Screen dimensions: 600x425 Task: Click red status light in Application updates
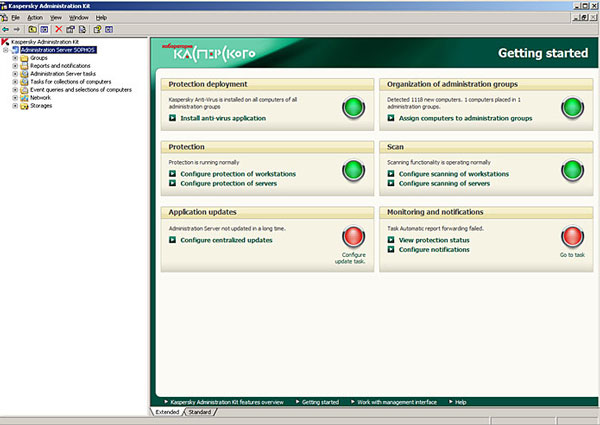click(x=353, y=236)
